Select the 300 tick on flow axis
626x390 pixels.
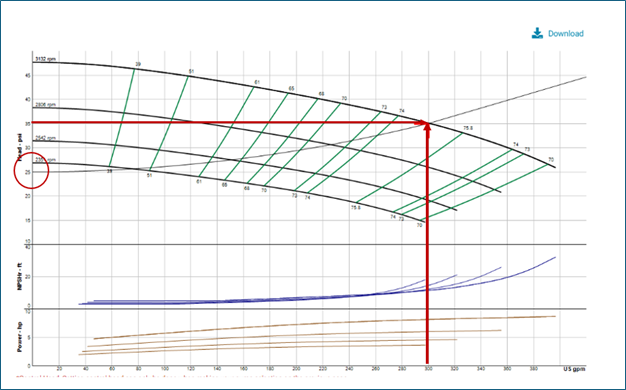tap(428, 368)
